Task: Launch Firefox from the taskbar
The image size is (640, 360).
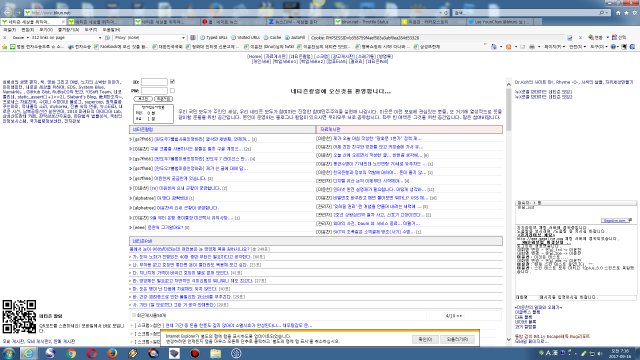Action: click(x=112, y=353)
